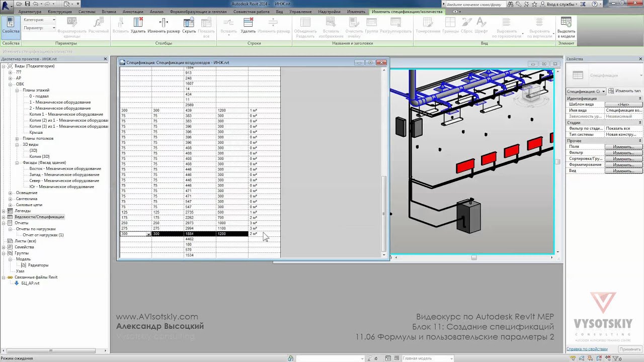Screen dimensions: 644x362
Task: Click Удалить in the Строки panel
Action: [248, 26]
